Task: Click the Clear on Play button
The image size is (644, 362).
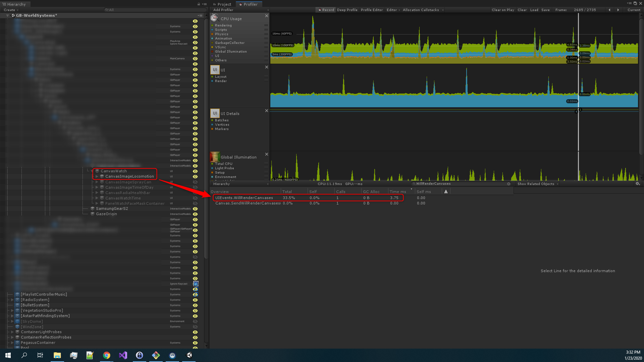Action: pos(502,10)
